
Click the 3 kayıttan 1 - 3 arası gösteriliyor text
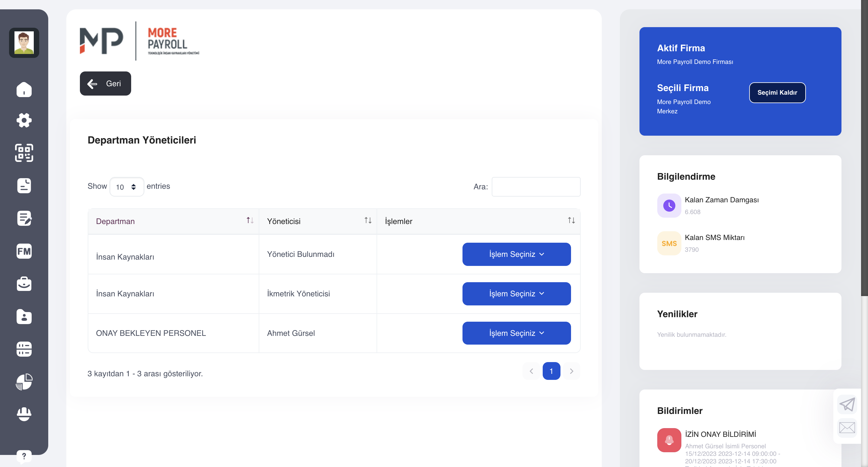tap(145, 373)
